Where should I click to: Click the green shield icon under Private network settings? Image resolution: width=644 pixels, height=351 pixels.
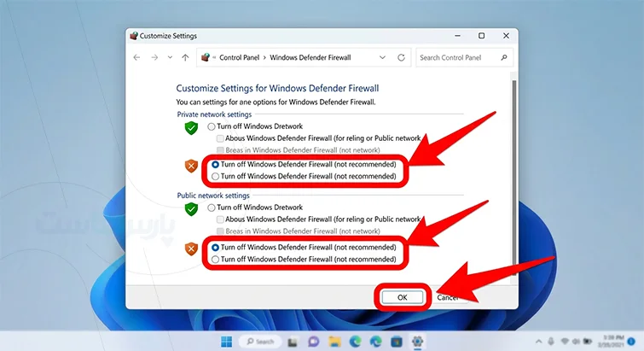[191, 128]
